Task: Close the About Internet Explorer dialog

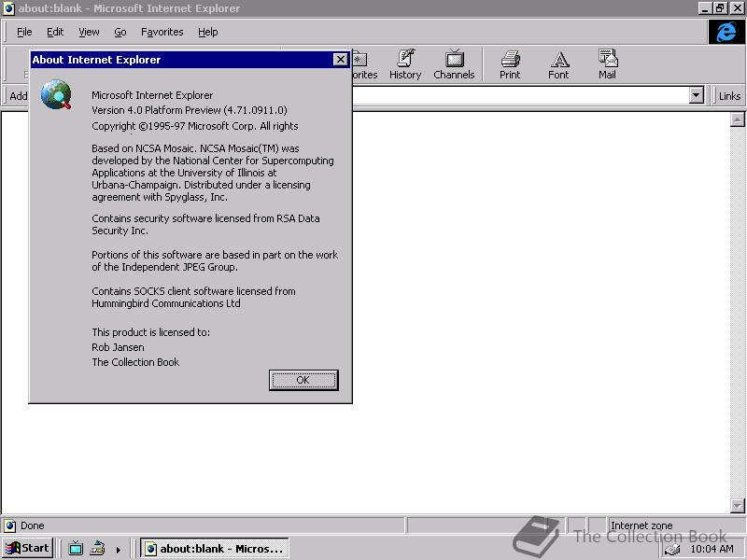Action: [x=340, y=60]
